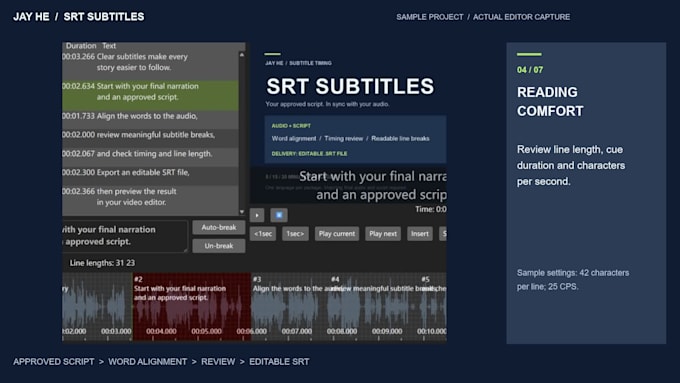
Task: Click the 'SRT SUBTITLES' video title
Action: click(350, 86)
